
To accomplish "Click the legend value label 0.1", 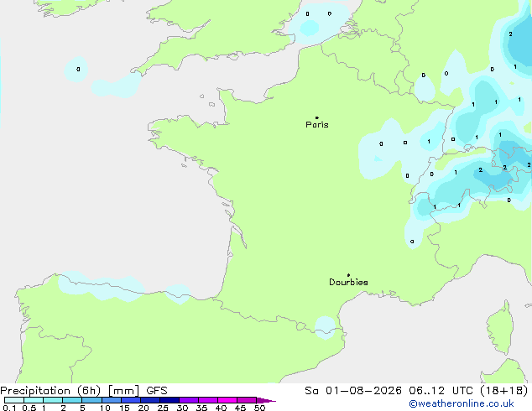I will (9, 408).
